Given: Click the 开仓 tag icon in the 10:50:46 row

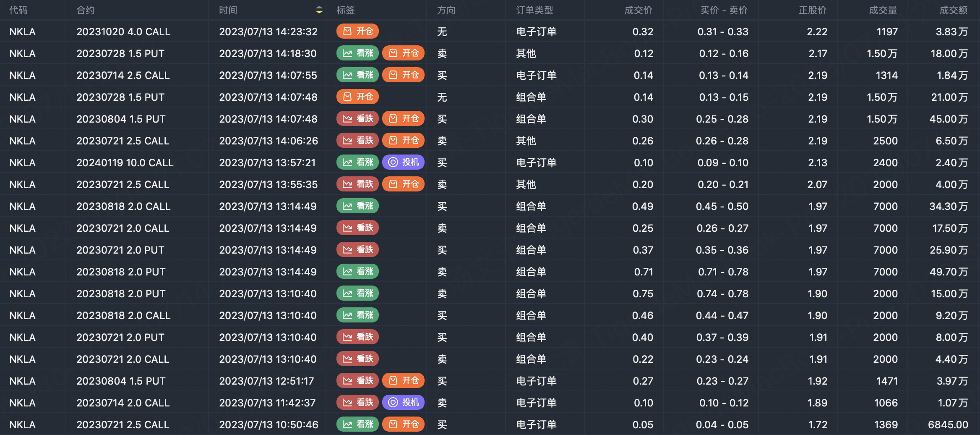Looking at the screenshot, I should [x=393, y=425].
